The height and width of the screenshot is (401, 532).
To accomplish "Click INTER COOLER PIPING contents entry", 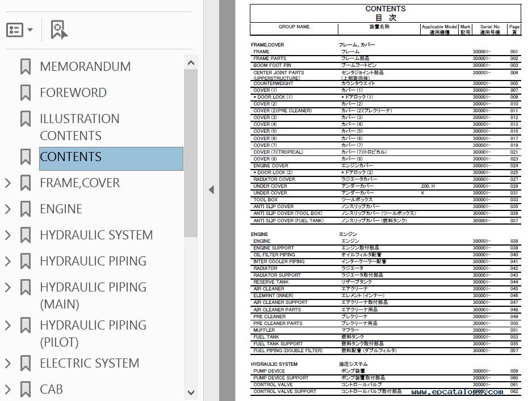I will [279, 261].
